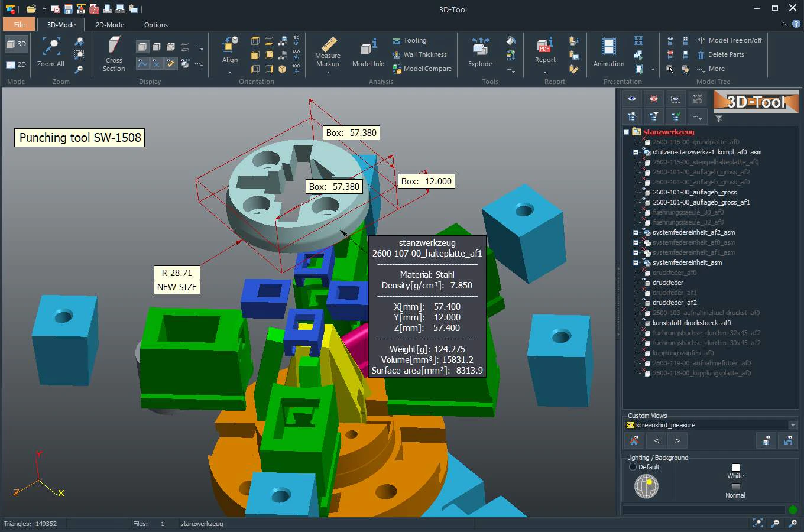804x532 pixels.
Task: Open the Custom Views dropdown
Action: 793,424
